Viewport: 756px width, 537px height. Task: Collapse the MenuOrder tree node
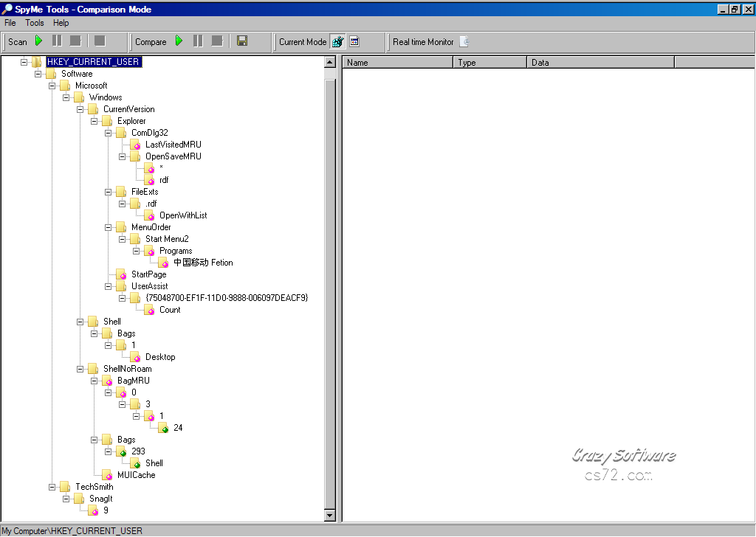pos(108,227)
